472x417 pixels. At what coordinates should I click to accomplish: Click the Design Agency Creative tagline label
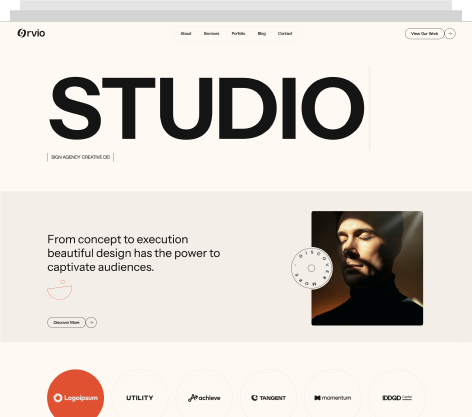pyautogui.click(x=80, y=157)
